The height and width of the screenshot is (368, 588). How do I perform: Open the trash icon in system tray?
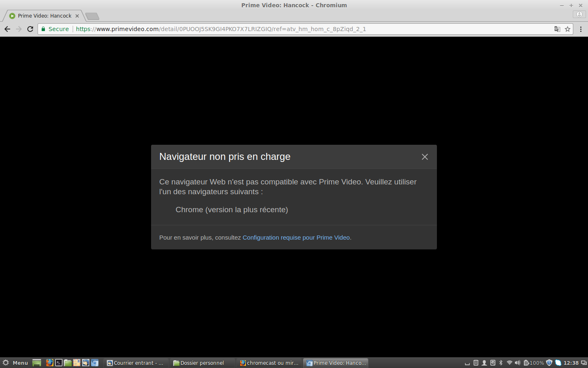(x=476, y=363)
